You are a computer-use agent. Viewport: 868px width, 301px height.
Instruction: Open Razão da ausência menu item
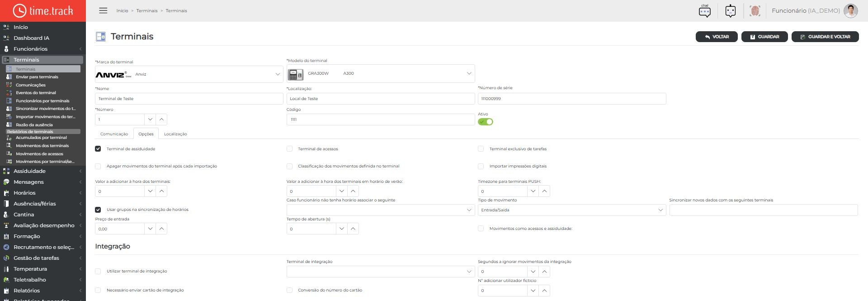pos(34,125)
